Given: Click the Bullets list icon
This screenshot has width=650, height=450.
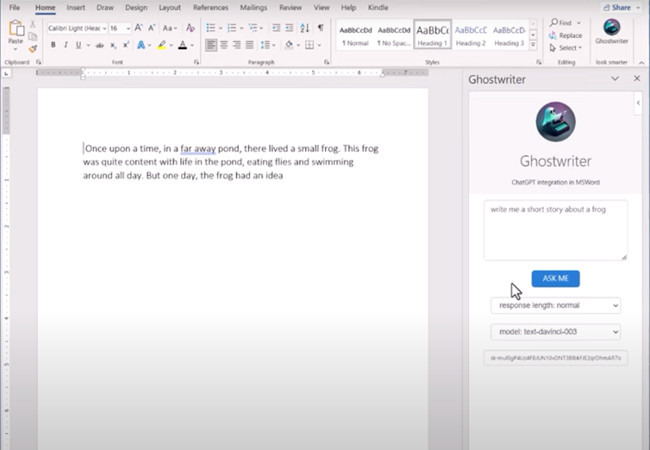Looking at the screenshot, I should pos(211,28).
